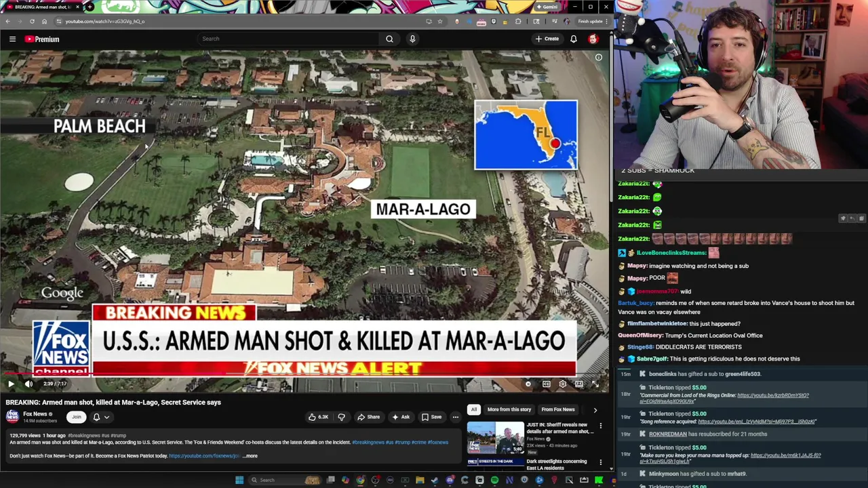Open a new browser tab
The image size is (868, 488).
(x=90, y=7)
